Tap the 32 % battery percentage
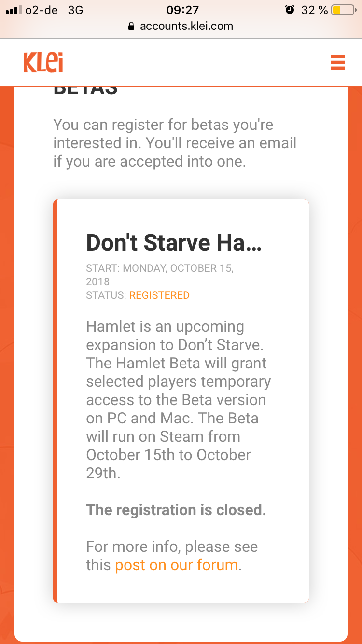Viewport: 362px width, 644px height. coord(314,10)
